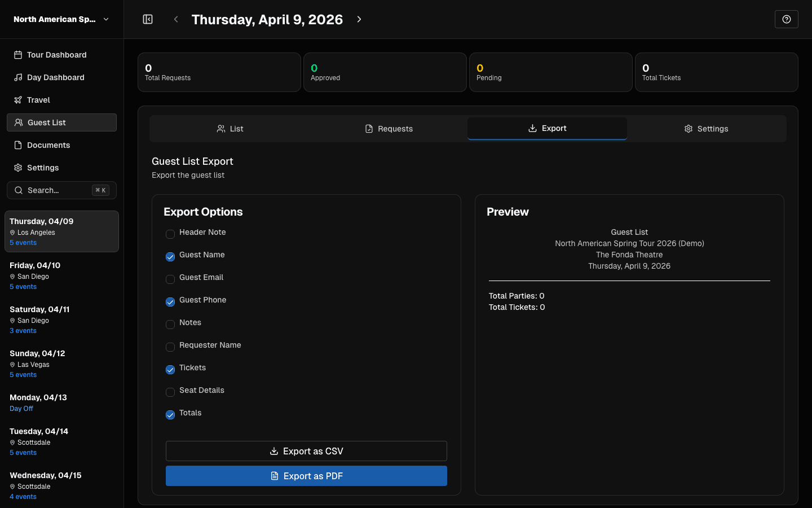The image size is (812, 508).
Task: Open the Tour Dashboard from the sidebar
Action: tap(56, 55)
